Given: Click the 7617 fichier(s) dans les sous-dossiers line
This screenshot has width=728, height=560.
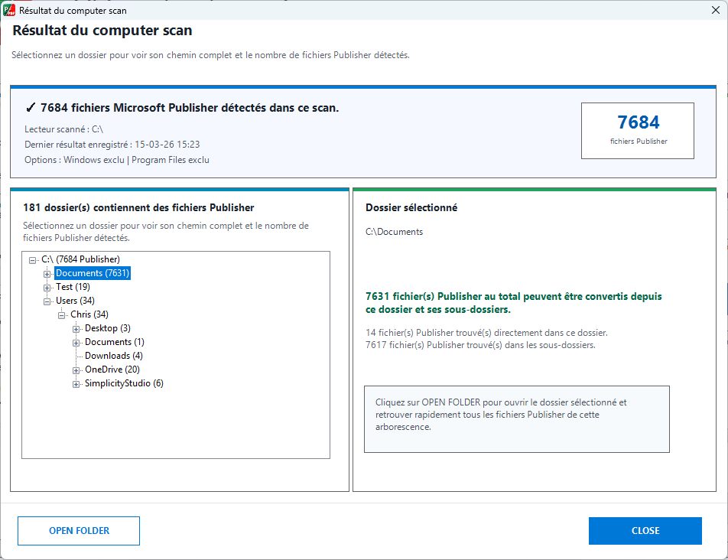Looking at the screenshot, I should (480, 345).
